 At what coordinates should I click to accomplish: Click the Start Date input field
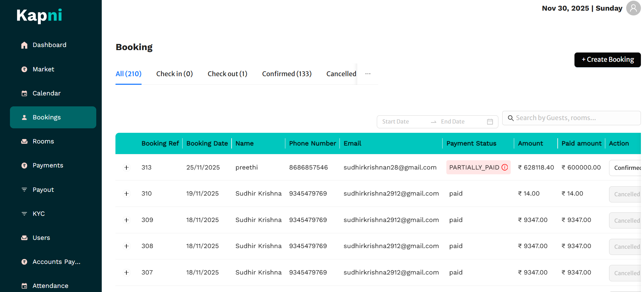[403, 122]
